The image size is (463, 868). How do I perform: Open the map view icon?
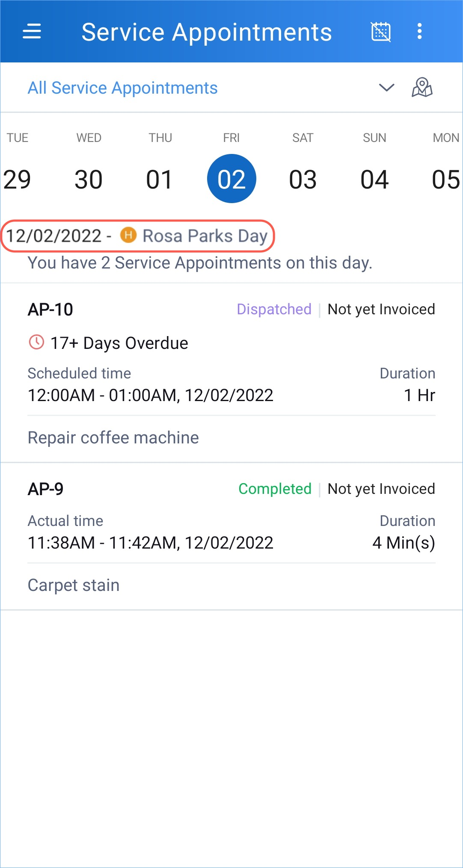(422, 88)
